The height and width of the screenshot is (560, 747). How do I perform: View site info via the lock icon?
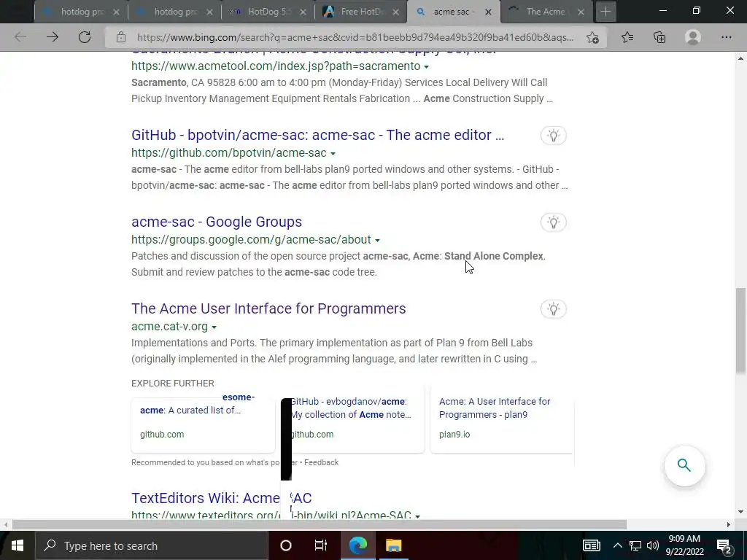pos(121,37)
